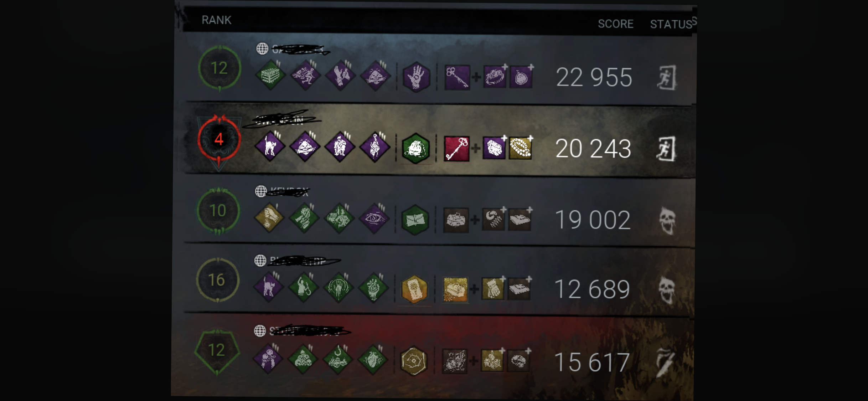Select the yellow bead add-on in second row
The width and height of the screenshot is (868, 401).
(x=521, y=148)
